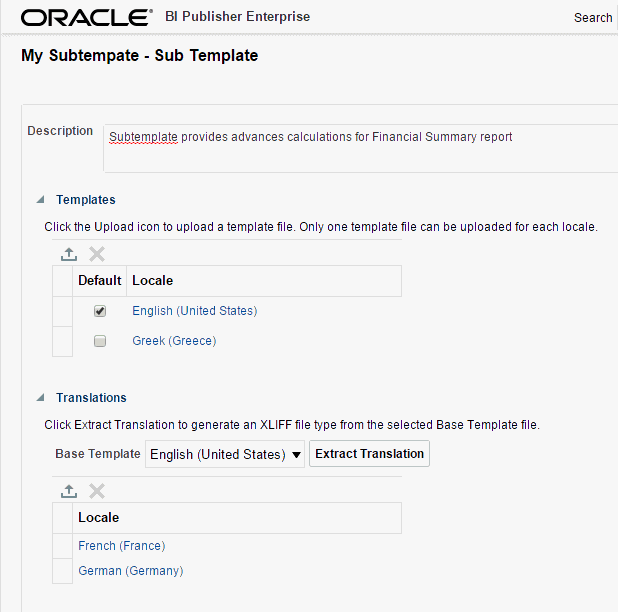
Task: Click the Search menu item
Action: point(593,18)
